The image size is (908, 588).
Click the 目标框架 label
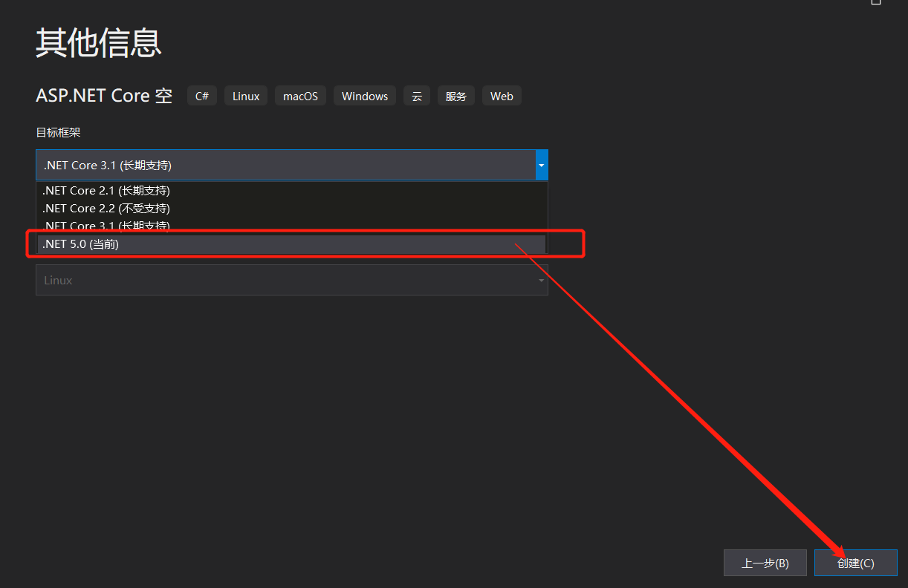tap(58, 133)
